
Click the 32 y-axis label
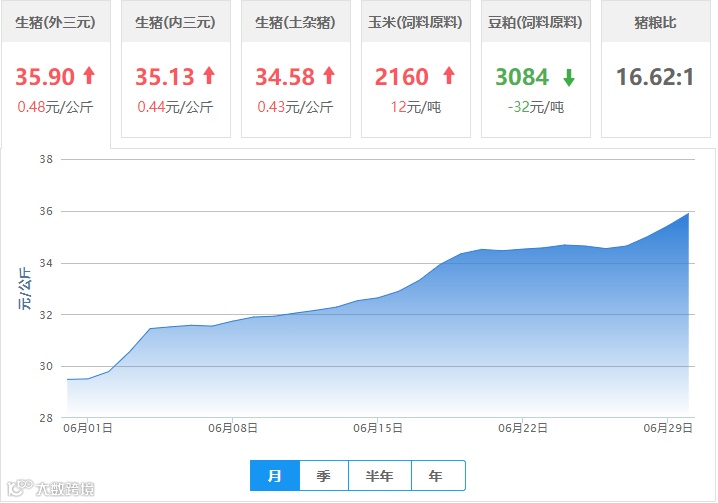[x=46, y=315]
